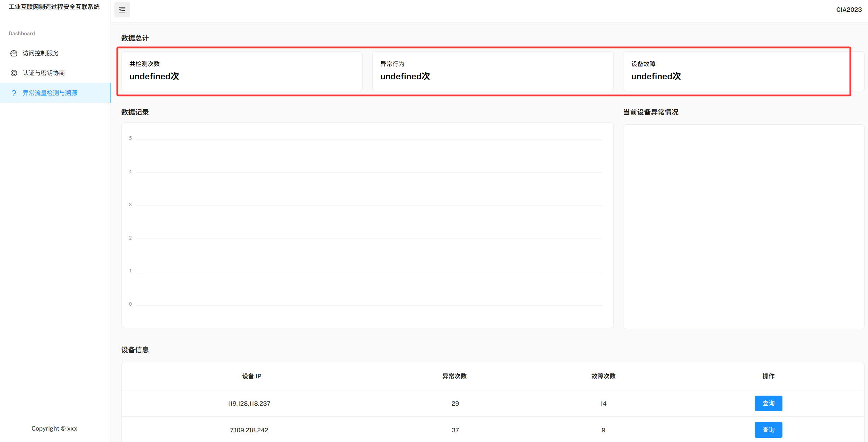This screenshot has height=442, width=868.
Task: Click the dashboard gauge icon beside 访问控制服务
Action: click(14, 53)
